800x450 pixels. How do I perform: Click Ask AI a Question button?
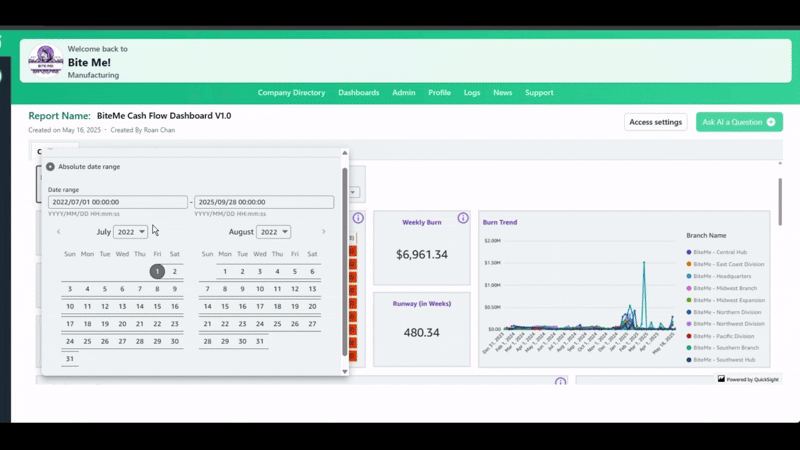point(739,122)
